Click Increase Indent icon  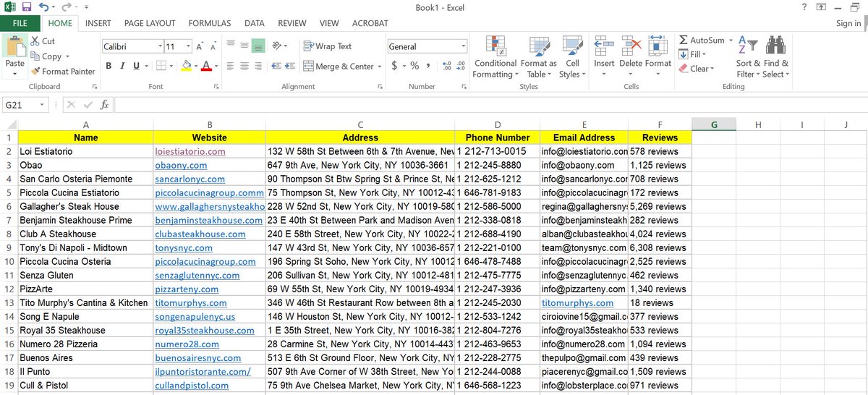[x=291, y=66]
